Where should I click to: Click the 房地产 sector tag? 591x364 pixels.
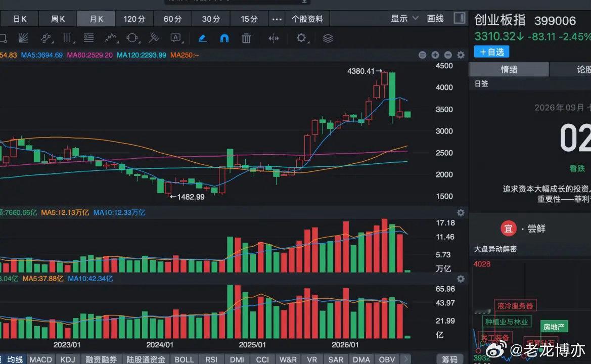click(554, 327)
